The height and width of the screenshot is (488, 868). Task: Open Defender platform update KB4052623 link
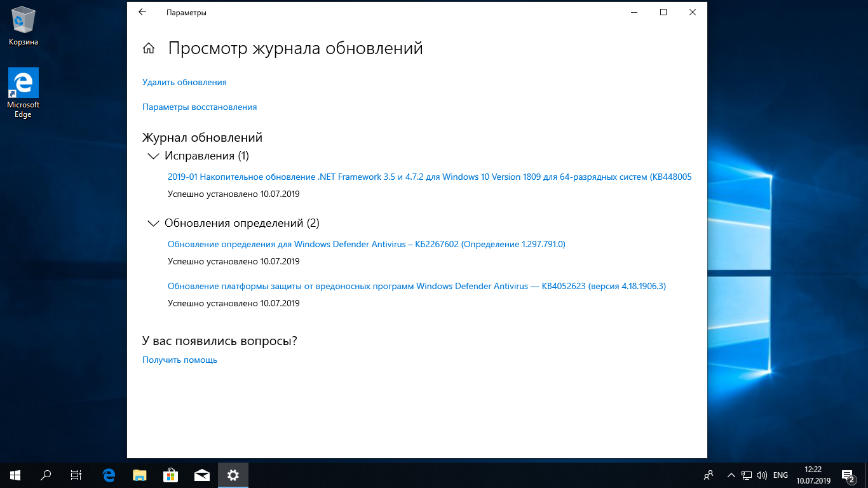click(x=417, y=286)
